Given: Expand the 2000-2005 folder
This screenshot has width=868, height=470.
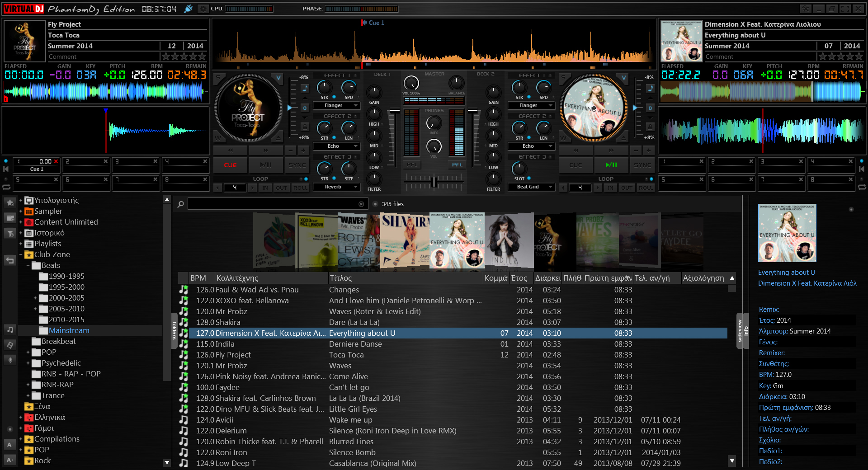Looking at the screenshot, I should (x=35, y=298).
